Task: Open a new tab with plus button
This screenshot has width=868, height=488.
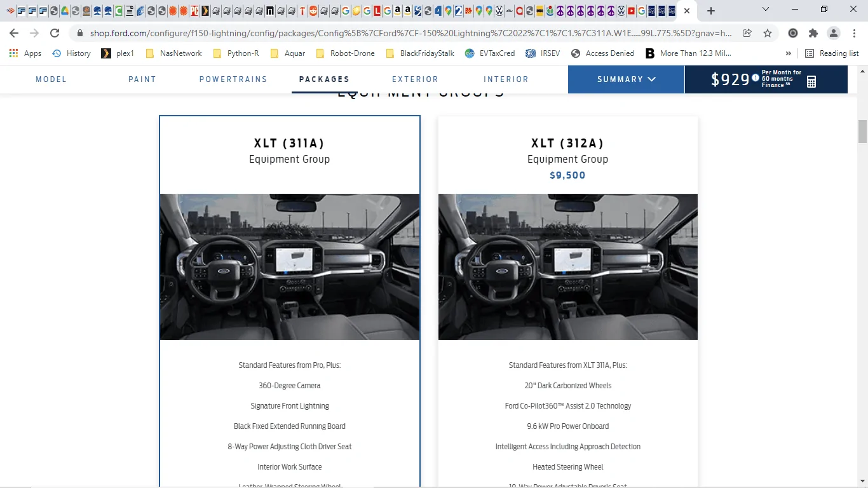Action: (x=711, y=11)
